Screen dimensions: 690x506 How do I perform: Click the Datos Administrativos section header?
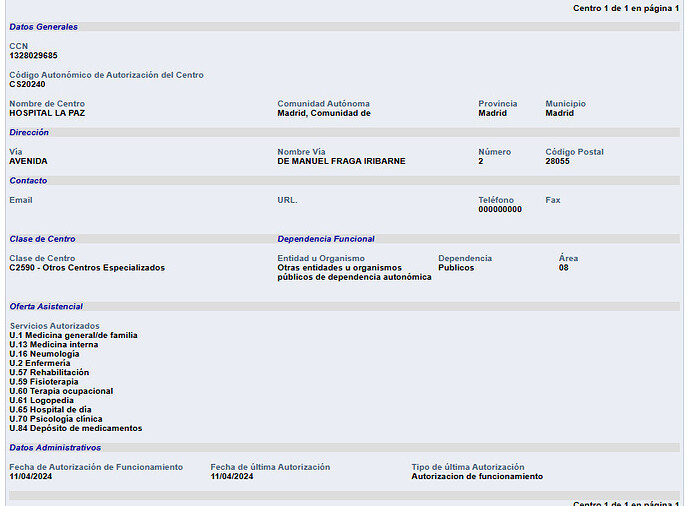(x=55, y=448)
